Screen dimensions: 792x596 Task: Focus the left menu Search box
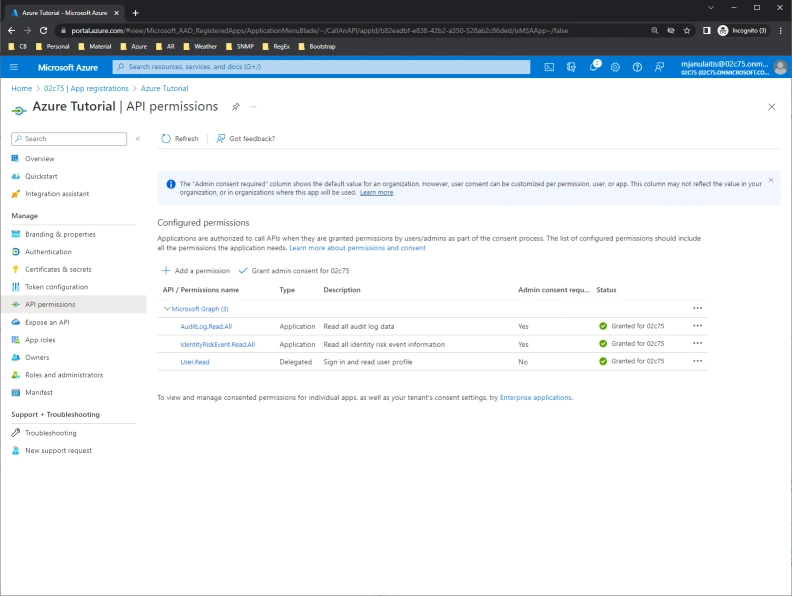(69, 139)
